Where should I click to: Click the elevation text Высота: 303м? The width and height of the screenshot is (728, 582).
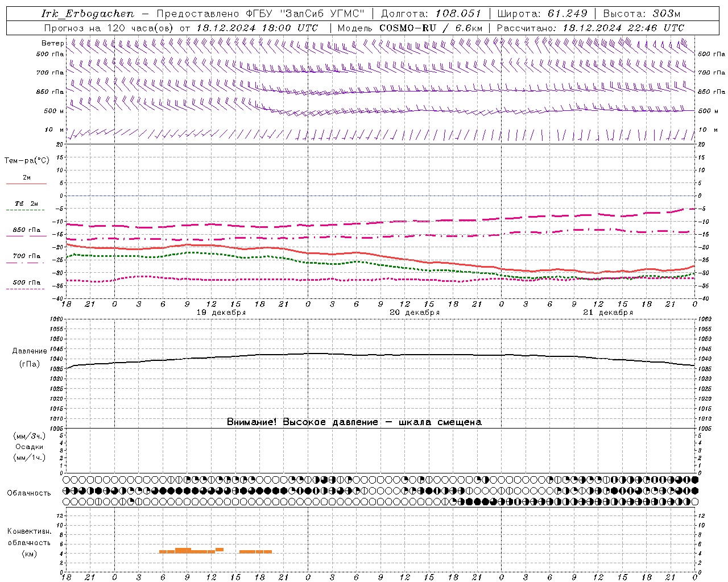[642, 14]
